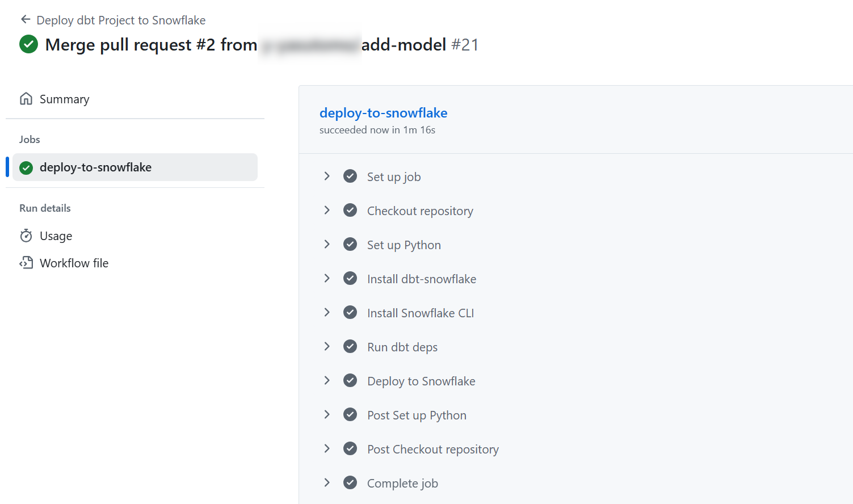This screenshot has height=504, width=853.
Task: Click the green success check in run title
Action: click(x=28, y=44)
